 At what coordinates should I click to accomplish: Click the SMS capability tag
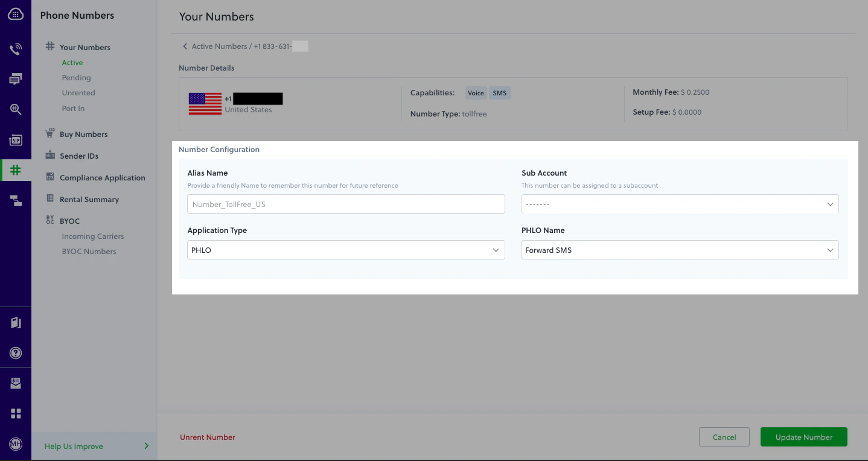point(500,93)
